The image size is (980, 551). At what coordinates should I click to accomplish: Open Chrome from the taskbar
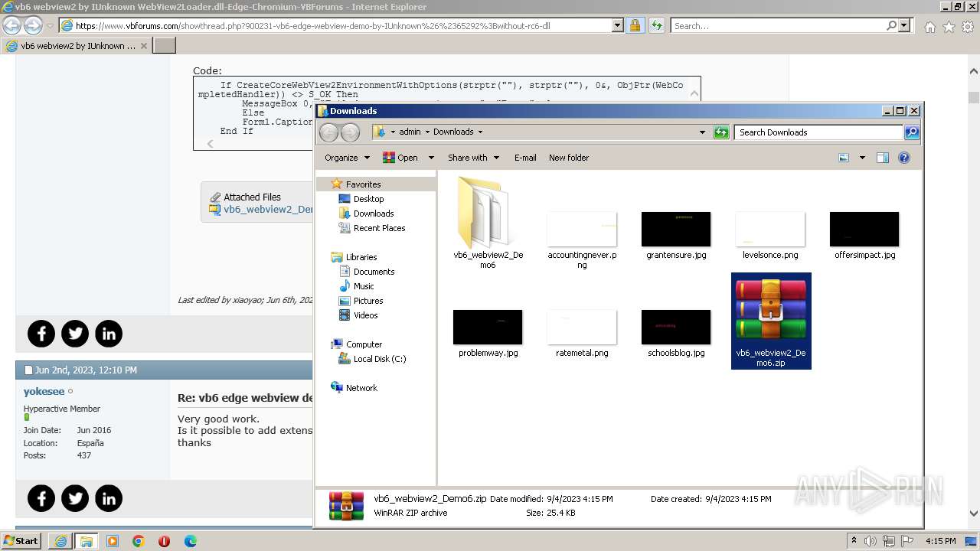pyautogui.click(x=139, y=541)
